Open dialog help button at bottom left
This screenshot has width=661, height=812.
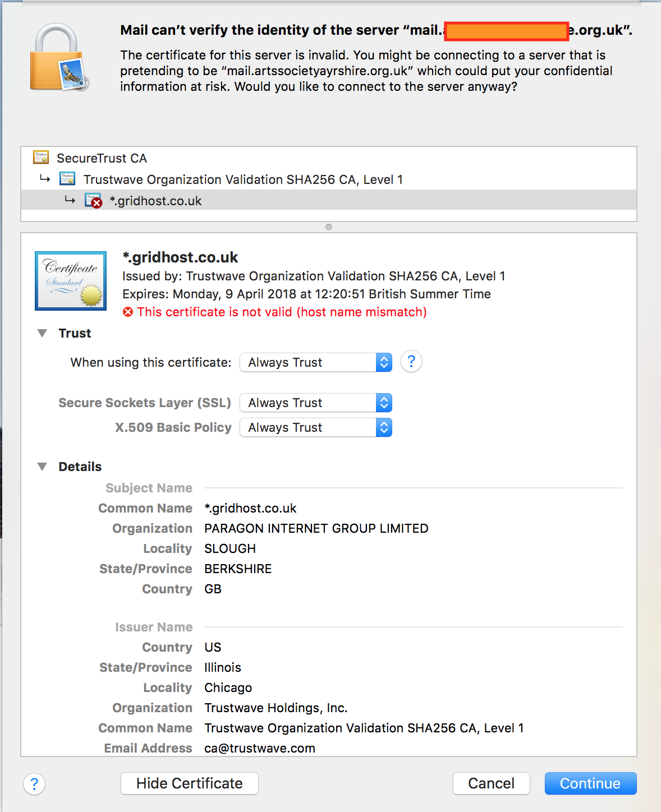pos(34,783)
